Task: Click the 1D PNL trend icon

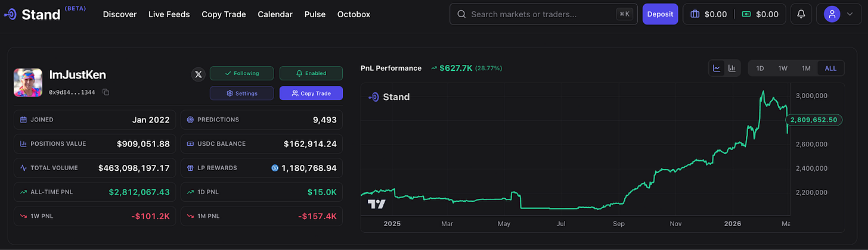Action: [190, 192]
